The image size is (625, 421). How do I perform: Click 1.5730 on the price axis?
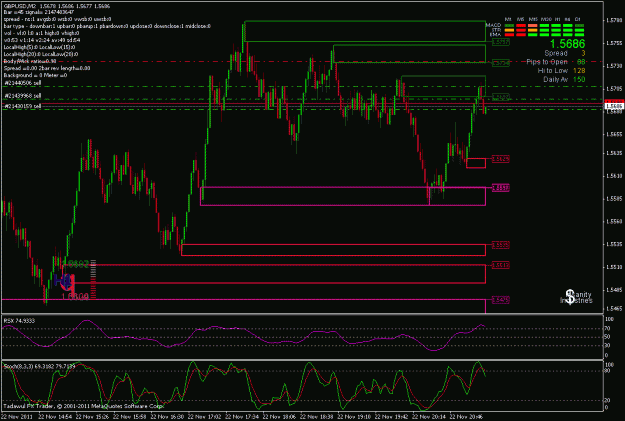tap(614, 66)
